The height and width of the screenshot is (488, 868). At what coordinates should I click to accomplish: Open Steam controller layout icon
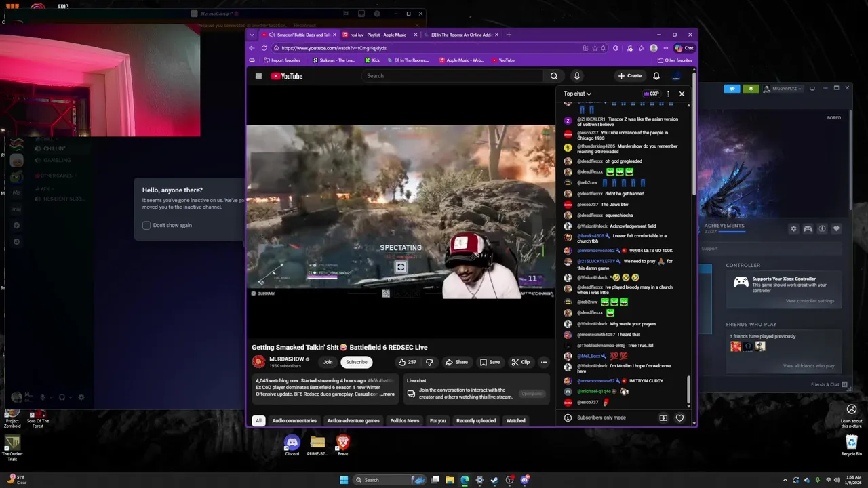808,229
